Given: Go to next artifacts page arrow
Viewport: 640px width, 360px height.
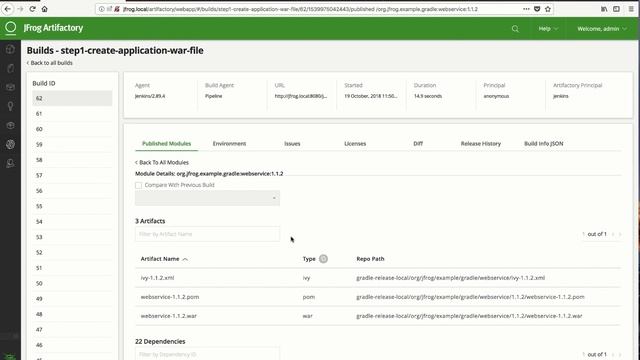Looking at the screenshot, I should [x=620, y=234].
